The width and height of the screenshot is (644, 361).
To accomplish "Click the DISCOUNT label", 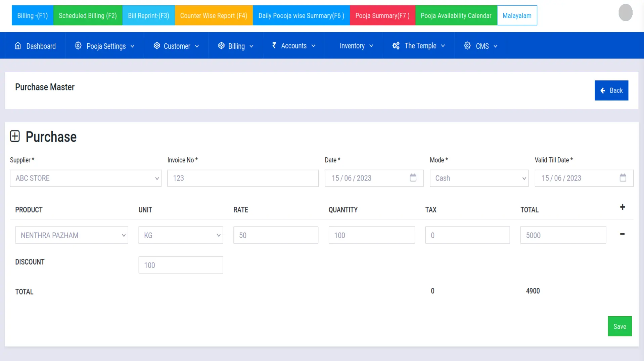I will 30,262.
